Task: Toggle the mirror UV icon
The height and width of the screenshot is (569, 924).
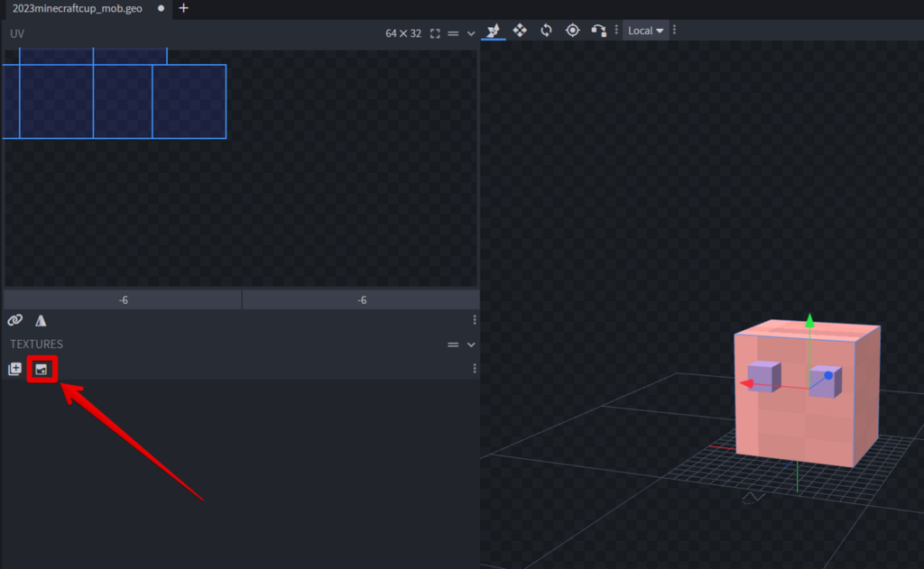Action: point(41,320)
